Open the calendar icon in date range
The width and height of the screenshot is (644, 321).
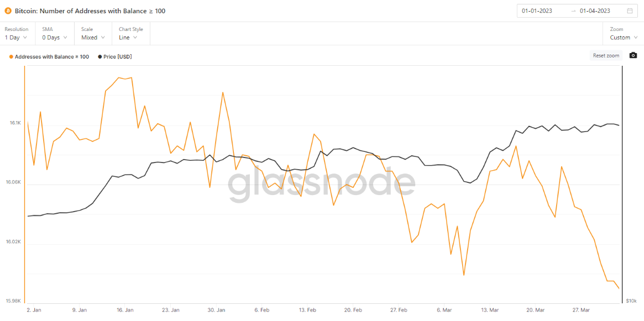[x=630, y=11]
